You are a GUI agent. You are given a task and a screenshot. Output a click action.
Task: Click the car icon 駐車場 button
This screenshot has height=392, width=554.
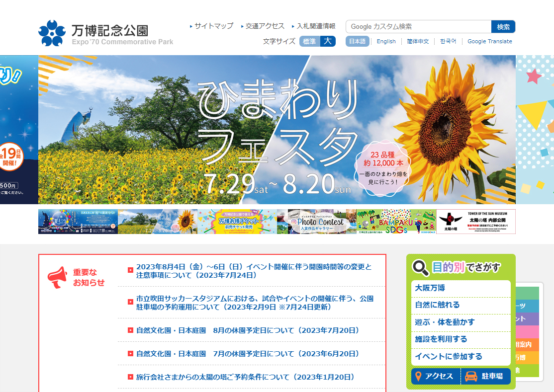486,376
